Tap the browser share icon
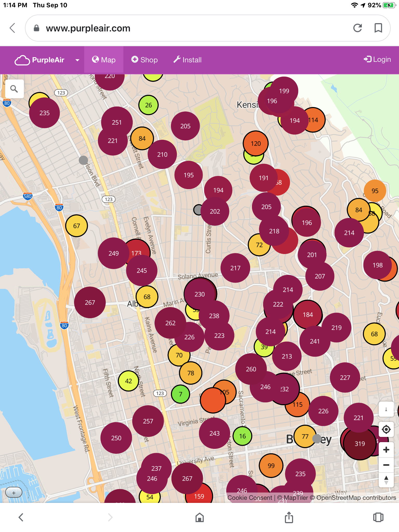The height and width of the screenshot is (532, 399). 289,517
